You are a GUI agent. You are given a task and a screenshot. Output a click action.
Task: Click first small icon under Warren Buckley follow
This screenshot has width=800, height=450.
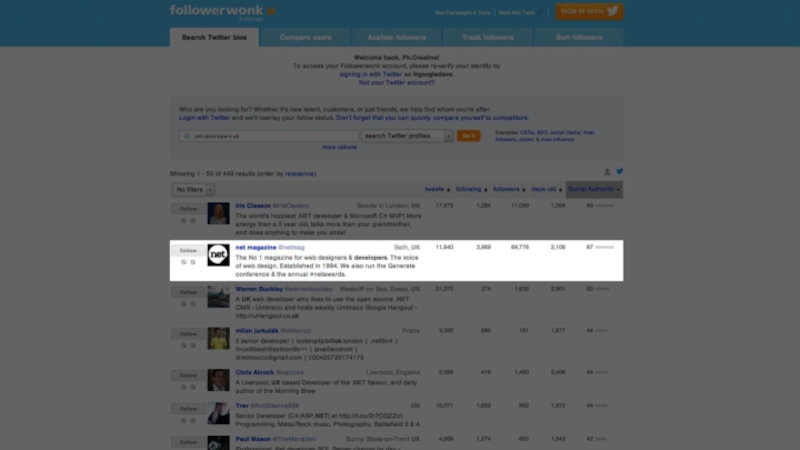tap(184, 304)
